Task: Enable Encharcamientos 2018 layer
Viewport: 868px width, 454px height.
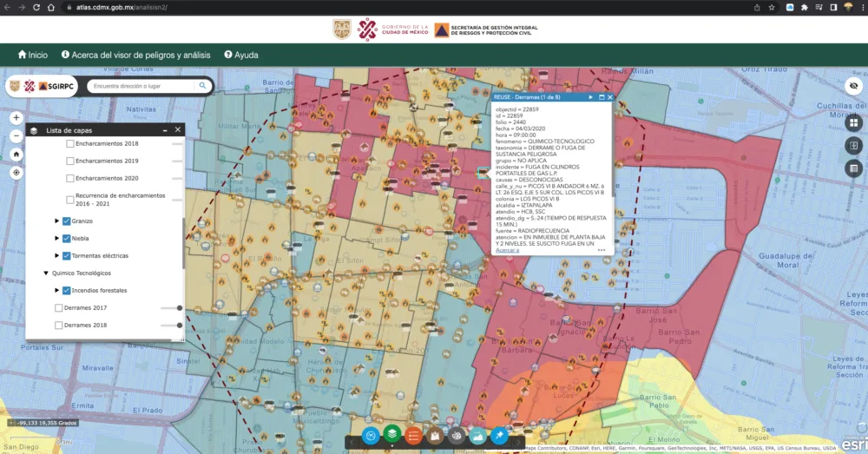Action: pos(69,143)
